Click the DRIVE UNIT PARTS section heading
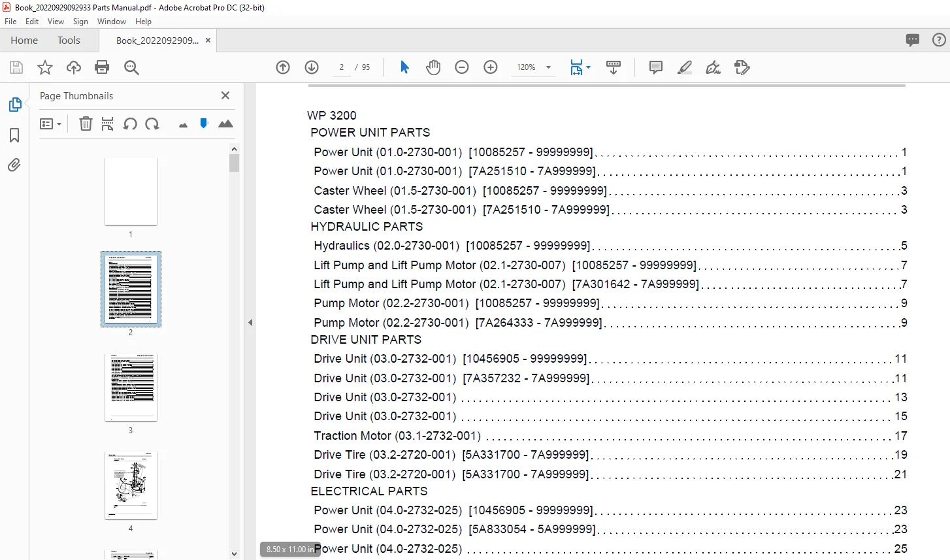950x560 pixels. pos(366,340)
